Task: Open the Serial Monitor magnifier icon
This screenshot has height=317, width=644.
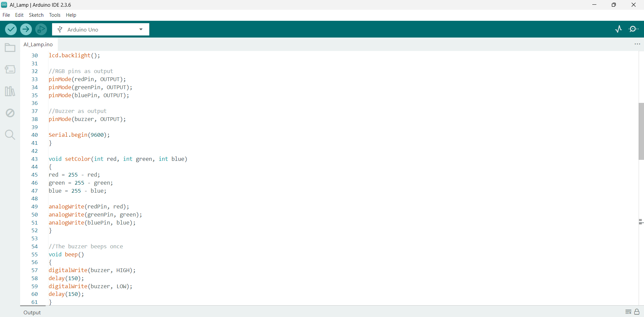Action: [x=634, y=29]
